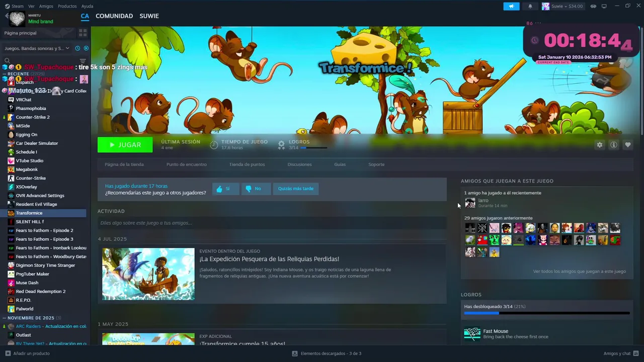644x362 pixels.
Task: Open the Amigos menu
Action: (x=46, y=6)
